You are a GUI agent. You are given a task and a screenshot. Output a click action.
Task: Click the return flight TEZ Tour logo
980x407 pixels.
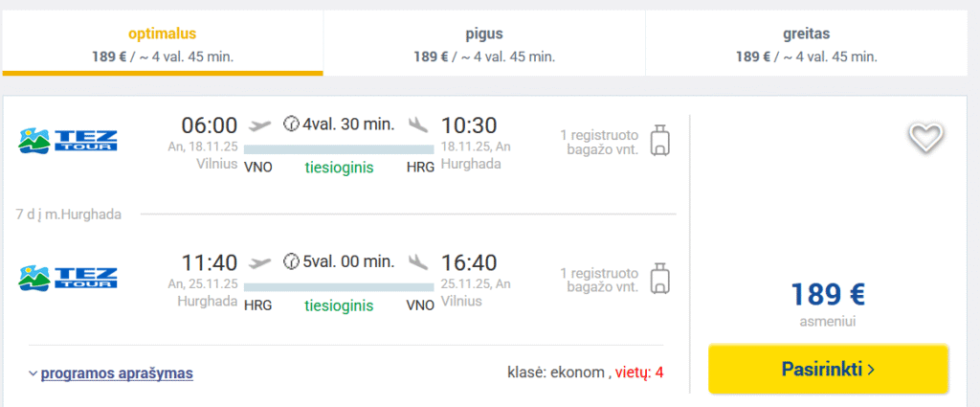[x=68, y=279]
